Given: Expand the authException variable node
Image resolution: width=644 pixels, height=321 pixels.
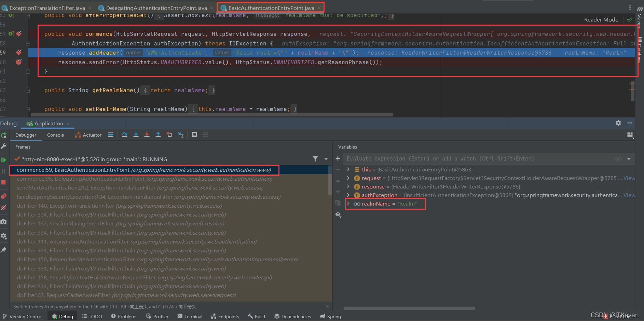Looking at the screenshot, I should 348,195.
